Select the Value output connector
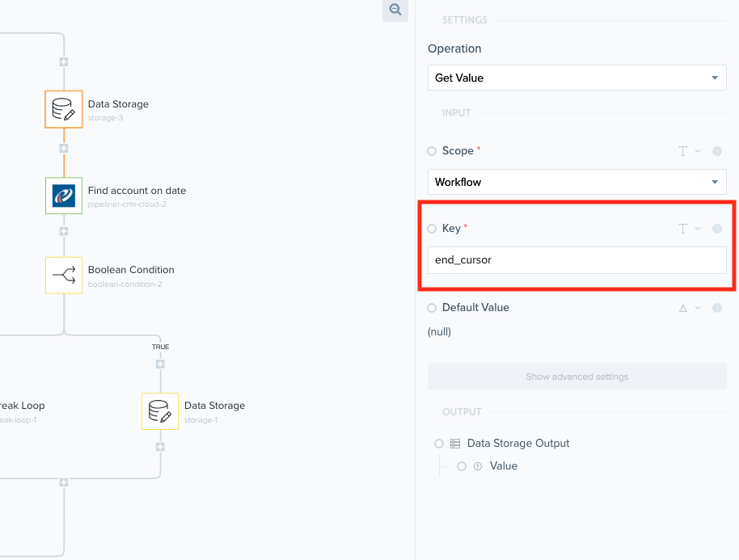739x560 pixels. click(x=462, y=466)
